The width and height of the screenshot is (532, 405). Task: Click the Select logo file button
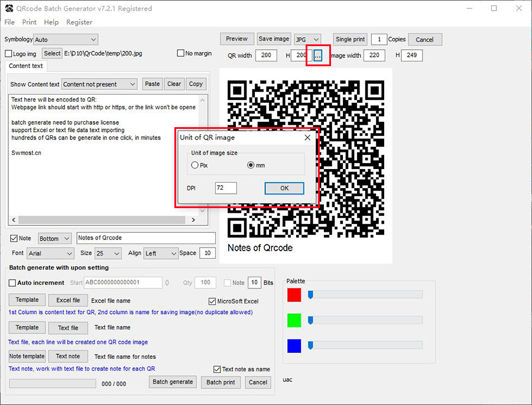click(x=52, y=53)
